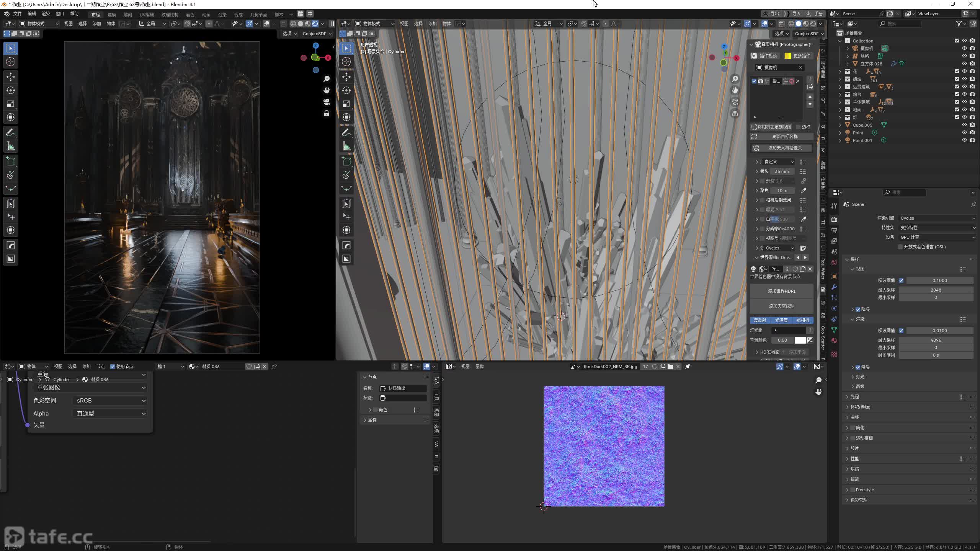The height and width of the screenshot is (551, 980).
Task: Switch to rendered viewport shading in right viewport
Action: (813, 24)
